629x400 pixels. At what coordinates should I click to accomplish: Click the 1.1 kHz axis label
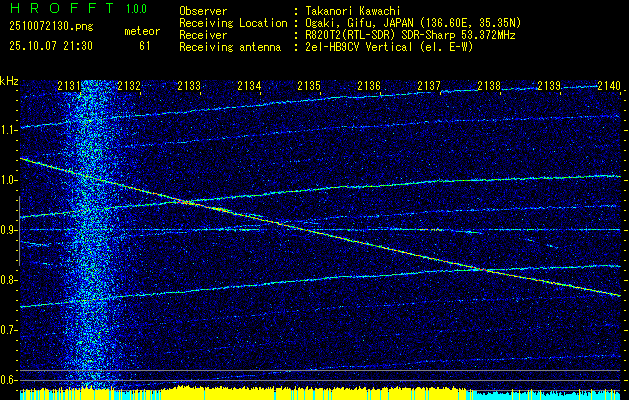click(x=9, y=130)
